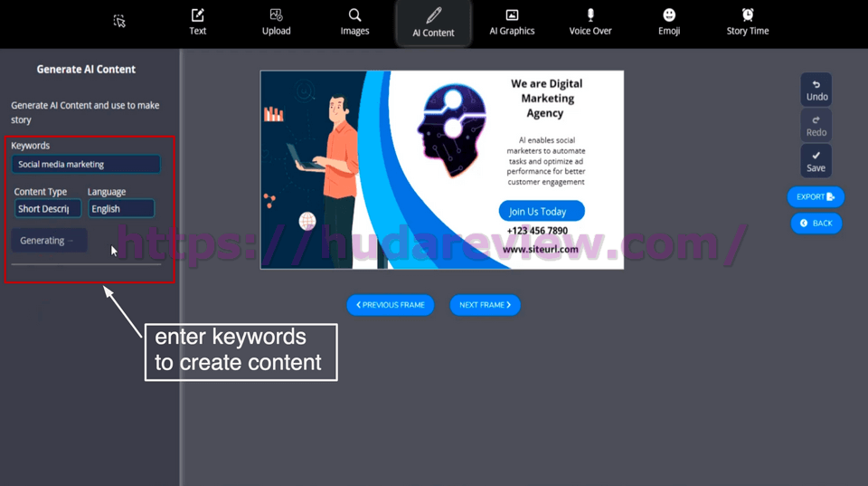This screenshot has height=486, width=868.
Task: Expand the Content Type dropdown
Action: click(x=48, y=209)
